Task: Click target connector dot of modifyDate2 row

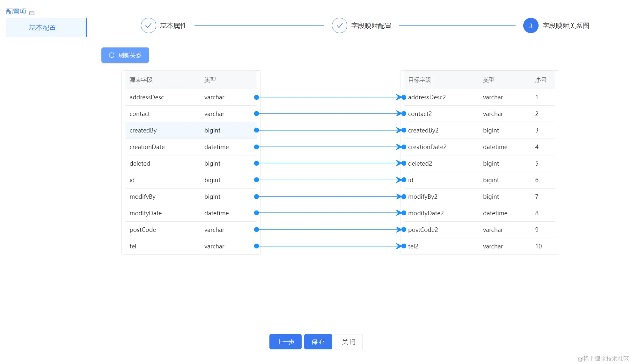Action: 404,213
